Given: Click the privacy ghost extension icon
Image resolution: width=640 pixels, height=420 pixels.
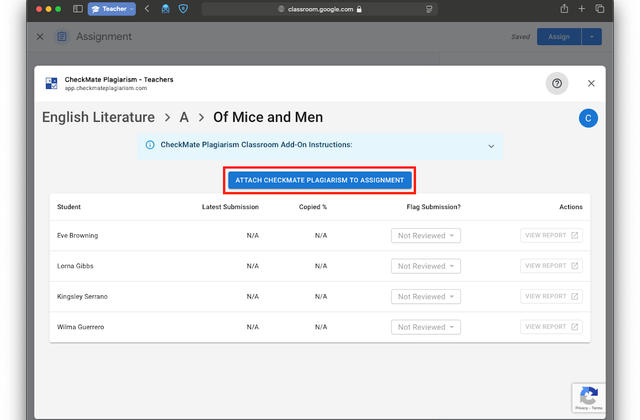Looking at the screenshot, I should tap(165, 9).
